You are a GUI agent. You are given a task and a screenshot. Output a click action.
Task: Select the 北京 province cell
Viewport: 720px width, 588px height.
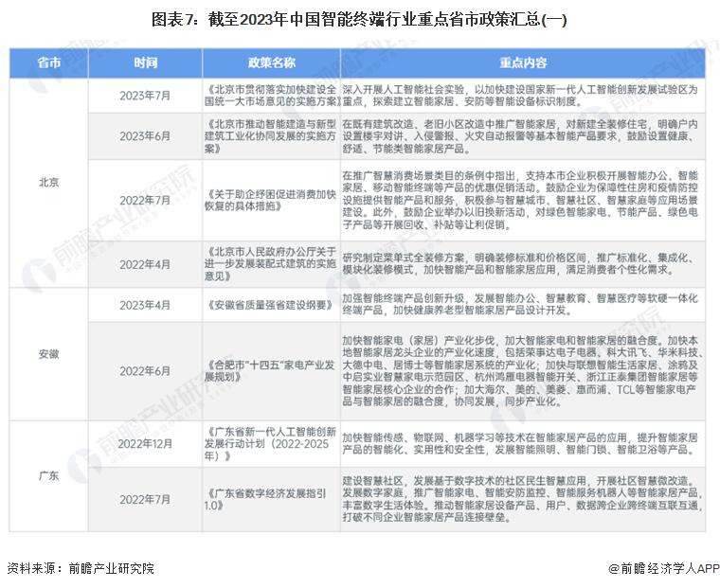pyautogui.click(x=49, y=182)
